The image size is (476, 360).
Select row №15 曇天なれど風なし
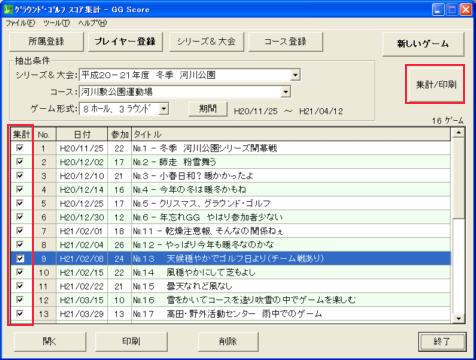click(x=231, y=286)
